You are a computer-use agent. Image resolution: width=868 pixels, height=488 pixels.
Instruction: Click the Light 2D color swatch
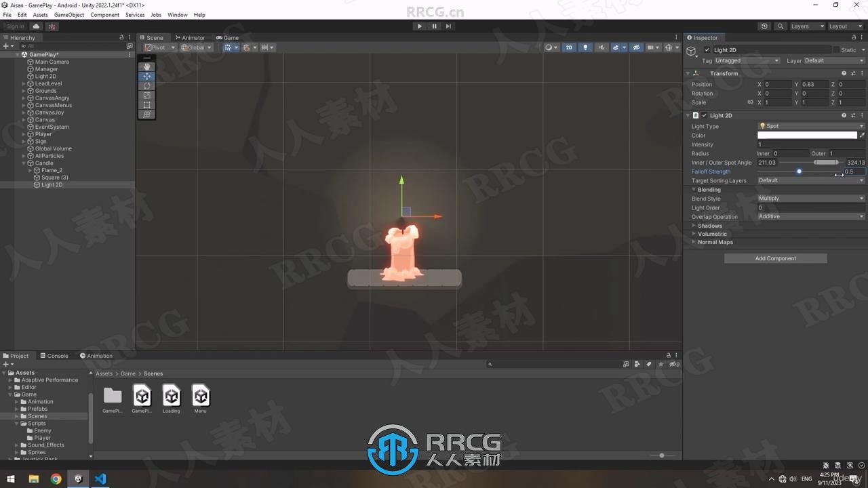click(807, 136)
